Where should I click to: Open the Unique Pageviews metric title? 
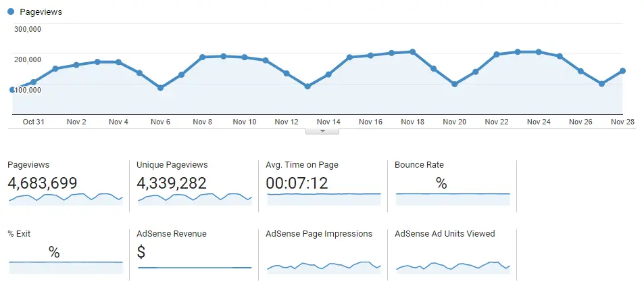click(x=172, y=165)
